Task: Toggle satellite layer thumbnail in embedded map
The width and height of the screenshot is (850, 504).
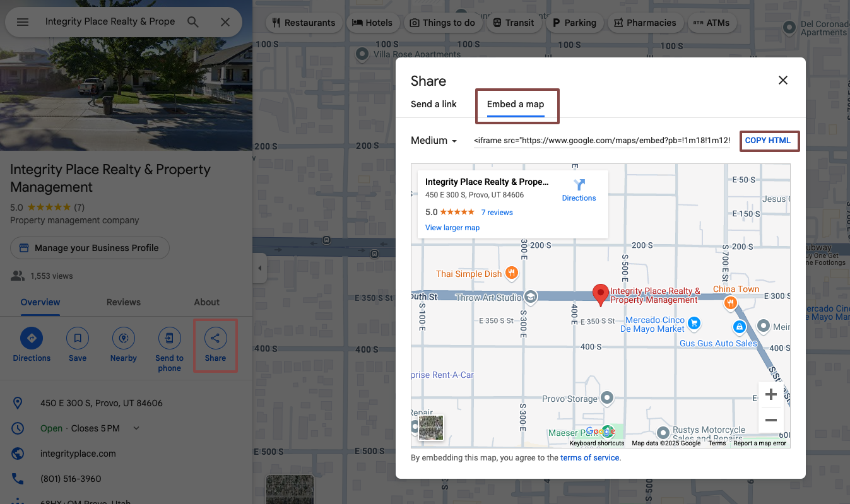Action: pyautogui.click(x=431, y=428)
